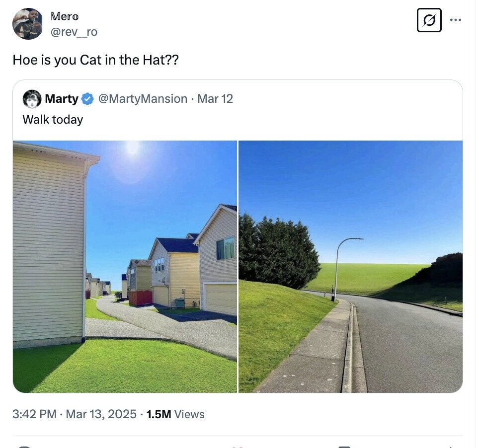Open the 1.5M Views count
The width and height of the screenshot is (479, 448).
click(x=175, y=414)
